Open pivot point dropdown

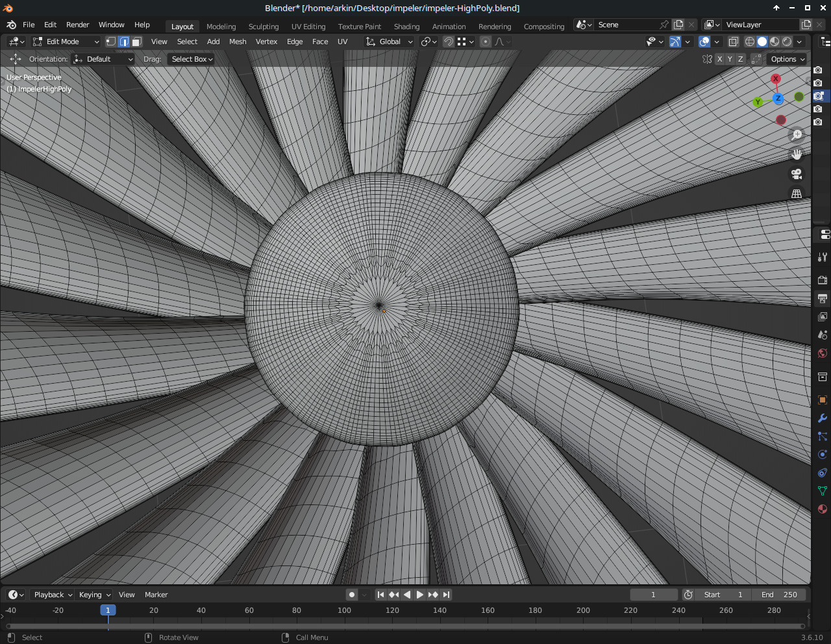click(x=428, y=42)
